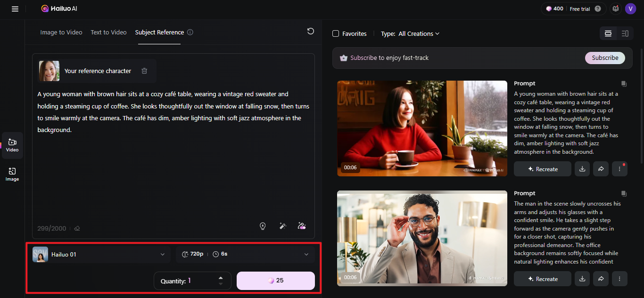Click Your reference character label
This screenshot has height=298, width=644.
98,71
